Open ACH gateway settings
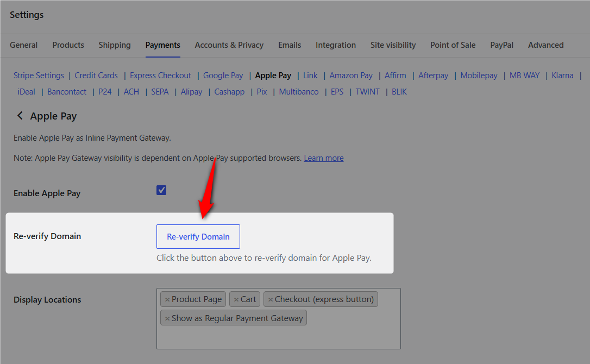Screen dimensions: 590x364 click(131, 92)
